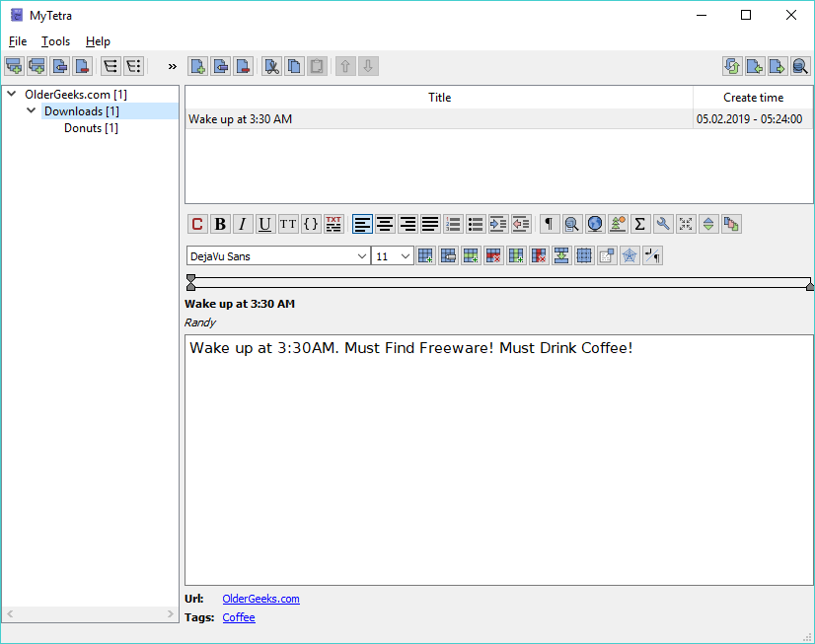815x644 pixels.
Task: Align text to the left
Action: pos(362,224)
